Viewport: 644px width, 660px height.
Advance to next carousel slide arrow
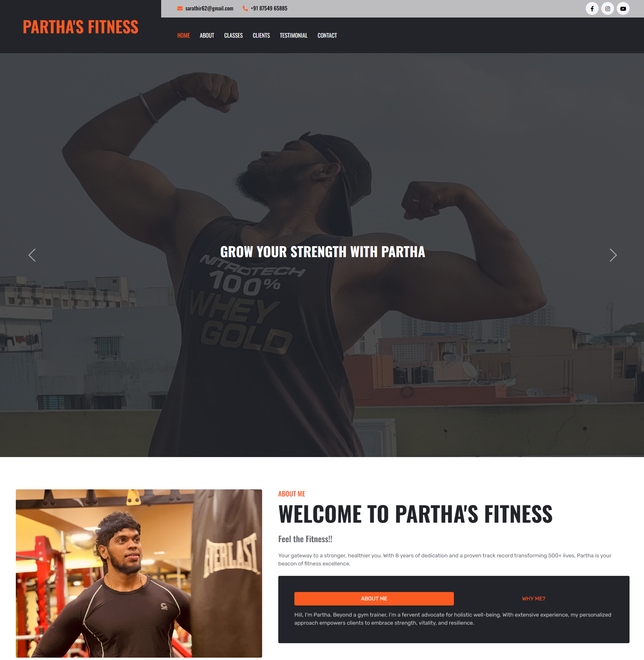click(613, 255)
